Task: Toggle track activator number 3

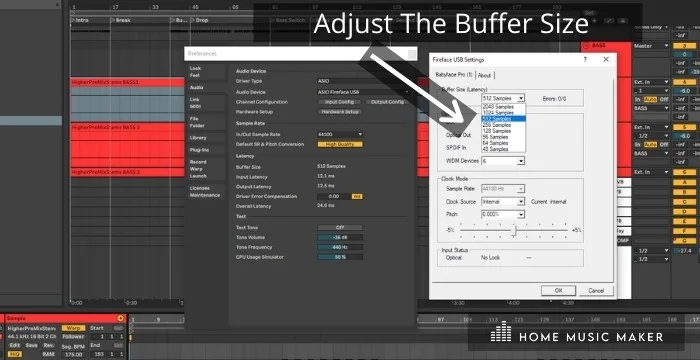Action: click(684, 46)
